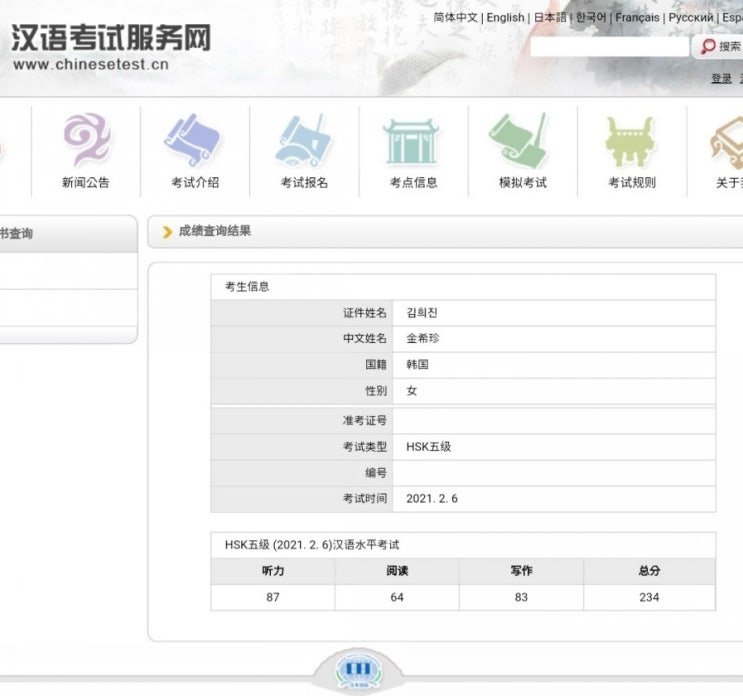Open the 模拟考试 green scroll icon
Viewport: 743px width, 696px height.
pyautogui.click(x=519, y=141)
